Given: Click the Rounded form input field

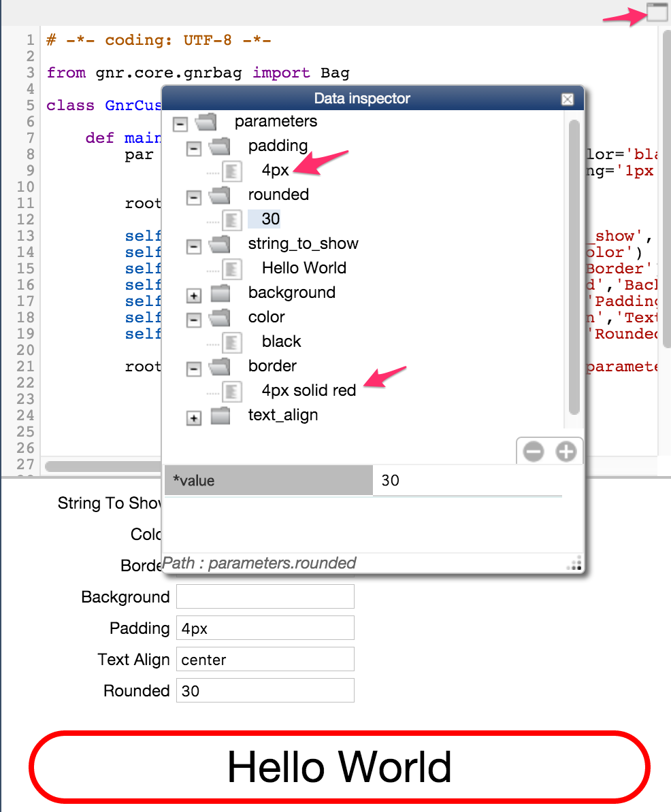Looking at the screenshot, I should click(x=265, y=690).
